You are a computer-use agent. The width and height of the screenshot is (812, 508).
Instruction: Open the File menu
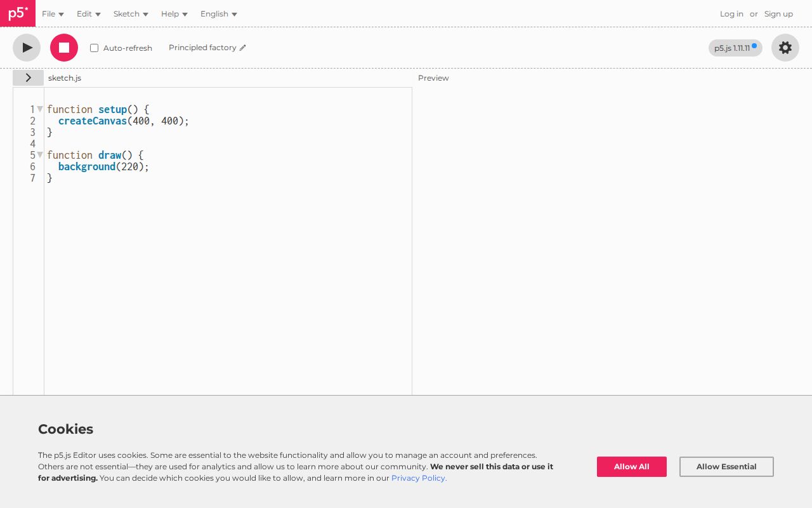(53, 14)
